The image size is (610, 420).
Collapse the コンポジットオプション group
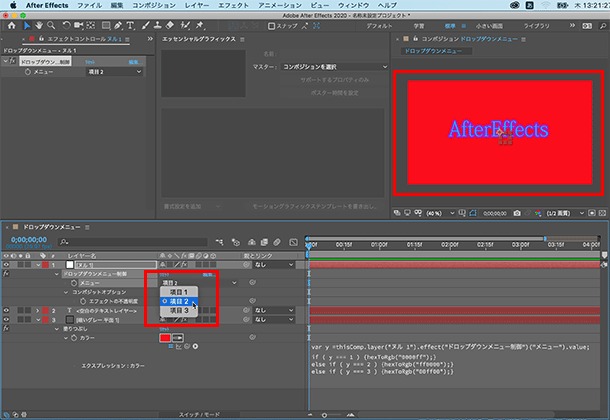point(66,292)
